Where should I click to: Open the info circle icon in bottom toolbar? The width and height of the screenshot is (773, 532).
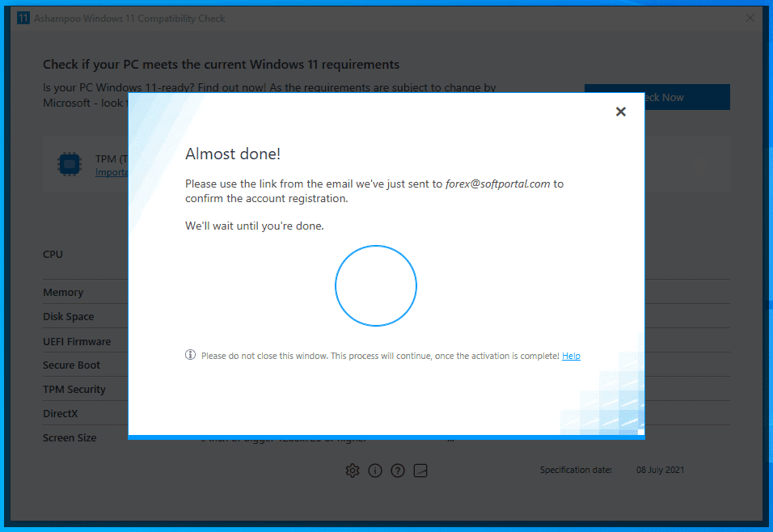375,471
